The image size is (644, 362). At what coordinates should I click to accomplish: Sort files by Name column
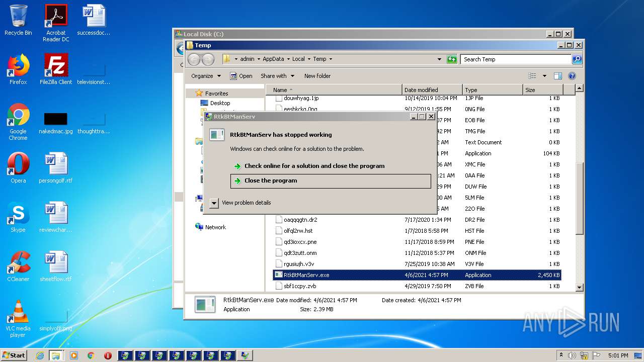[334, 90]
